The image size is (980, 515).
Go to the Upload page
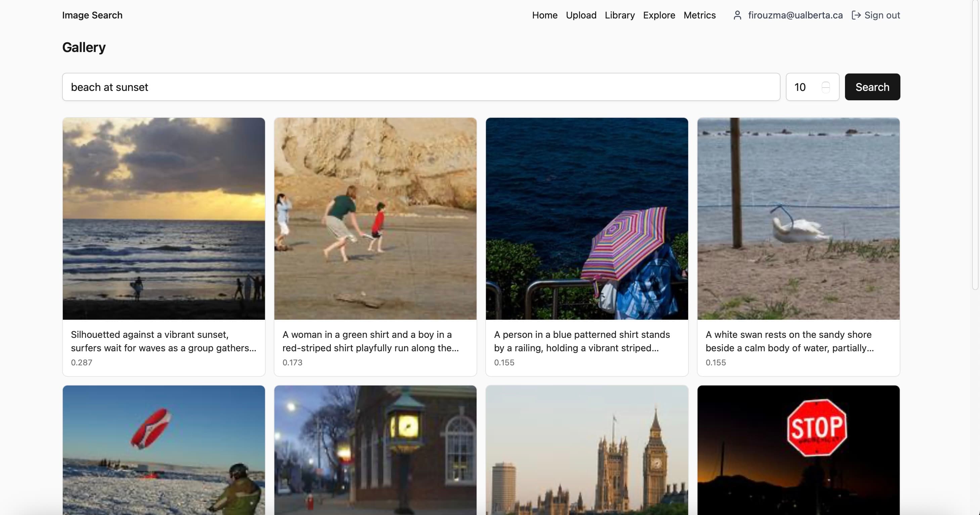click(581, 15)
